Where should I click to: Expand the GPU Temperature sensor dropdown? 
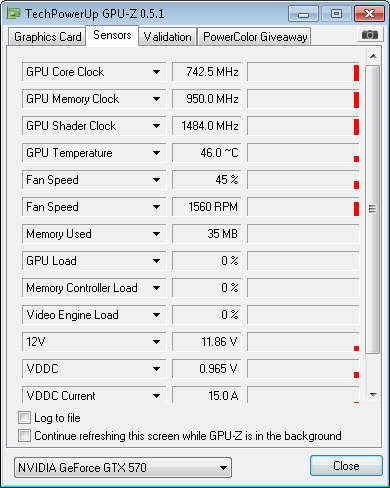click(x=156, y=153)
